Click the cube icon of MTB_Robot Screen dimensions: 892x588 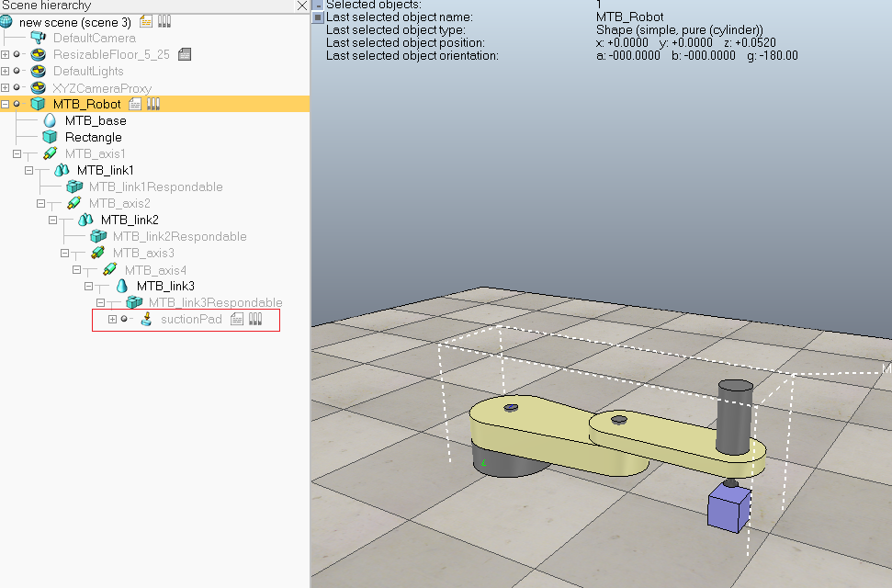(38, 104)
